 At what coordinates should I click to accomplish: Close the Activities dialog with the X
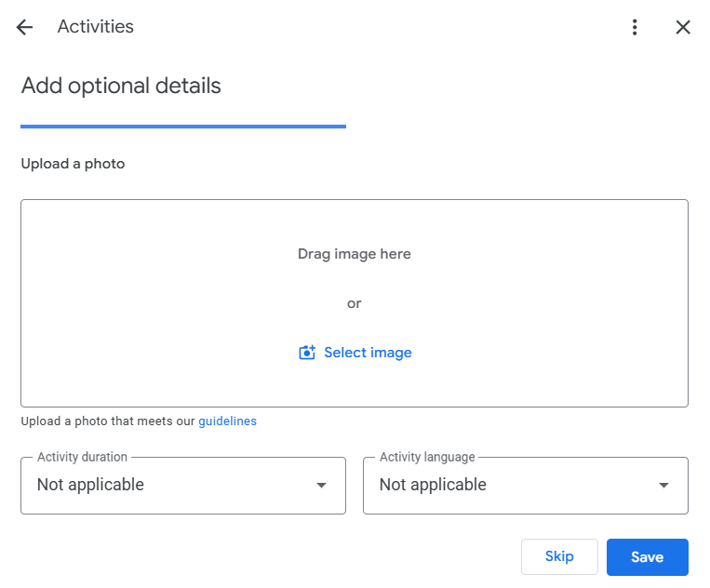tap(683, 27)
